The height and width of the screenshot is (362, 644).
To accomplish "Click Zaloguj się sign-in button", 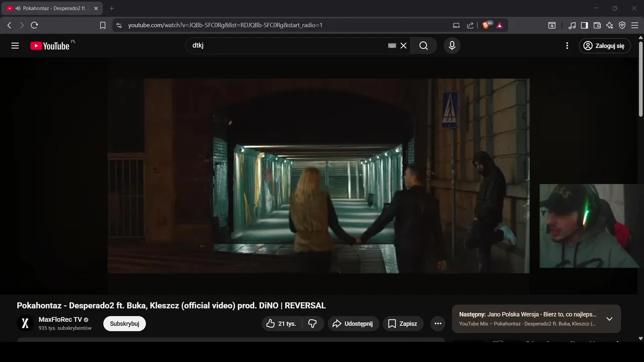I will [x=605, y=46].
